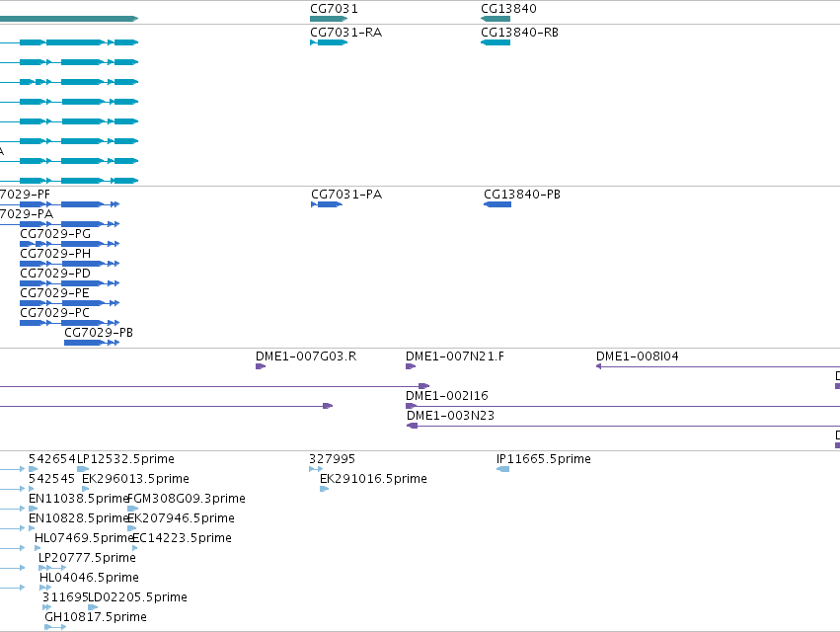Click the CG13840-RB transcript glyph

[x=496, y=42]
